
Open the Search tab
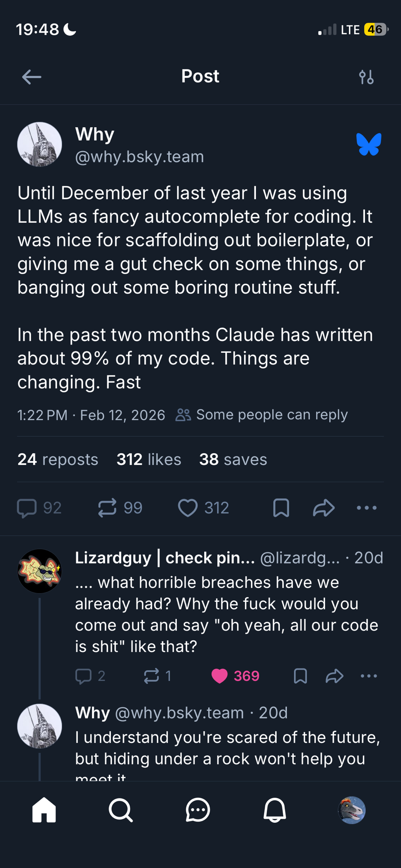coord(121,810)
